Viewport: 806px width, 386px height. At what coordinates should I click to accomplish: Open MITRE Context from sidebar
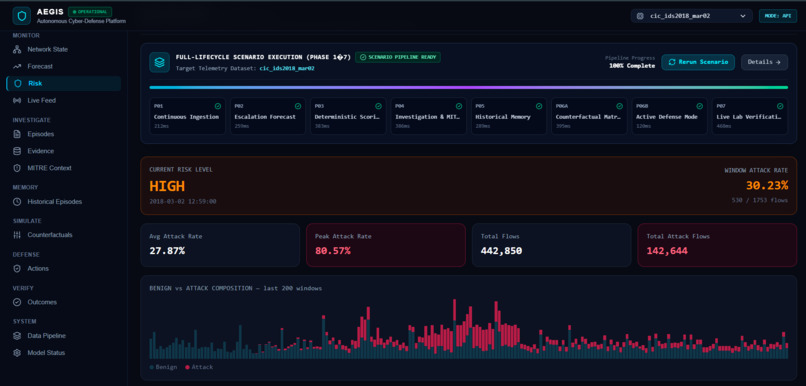(x=63, y=168)
